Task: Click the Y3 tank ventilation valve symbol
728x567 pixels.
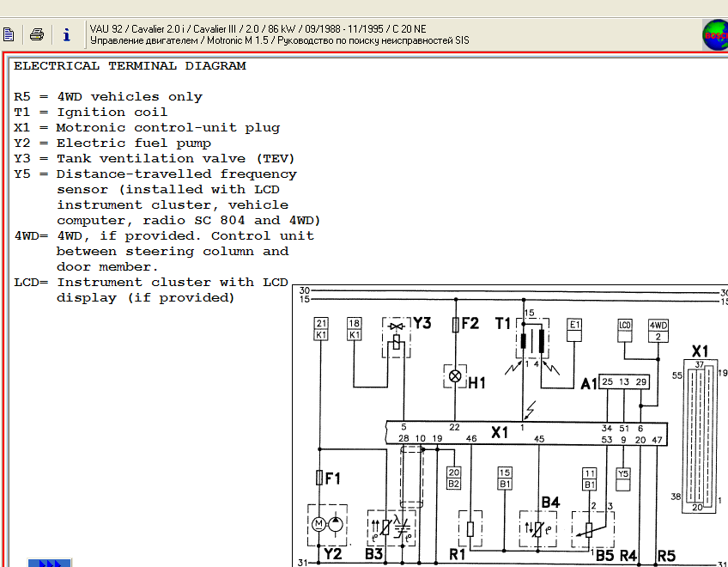Action: click(x=396, y=338)
